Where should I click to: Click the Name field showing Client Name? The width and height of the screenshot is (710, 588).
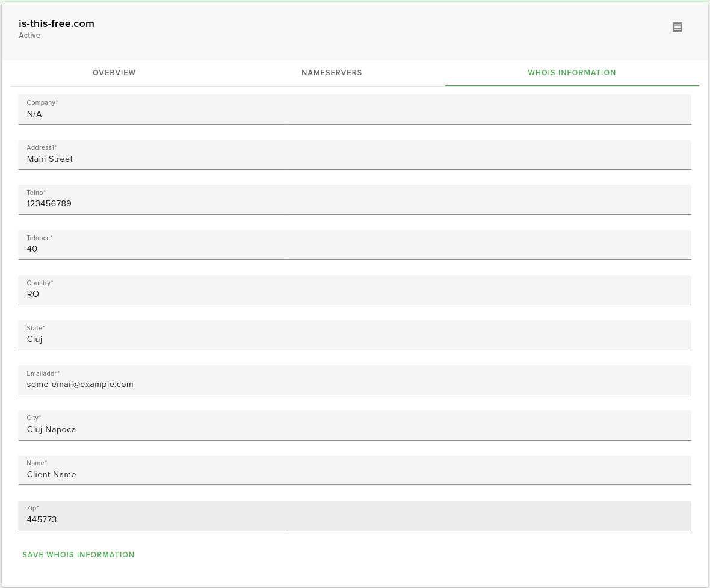point(355,474)
